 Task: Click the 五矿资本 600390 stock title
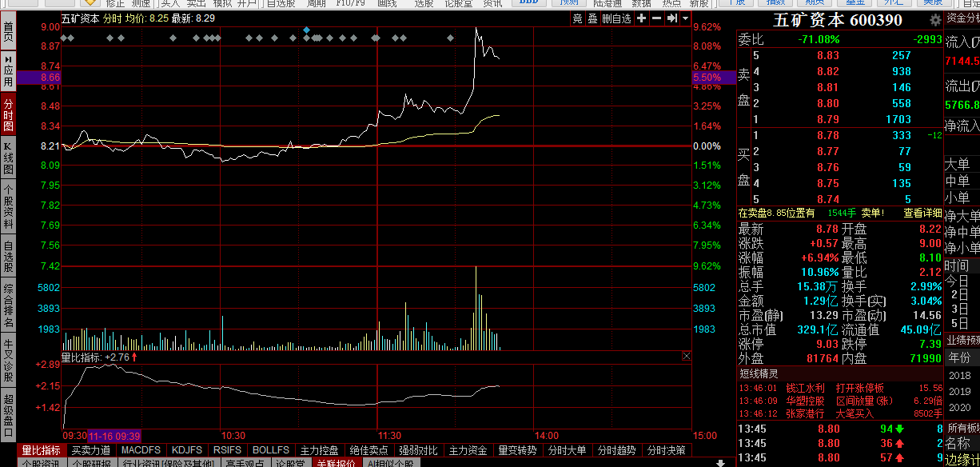click(838, 20)
